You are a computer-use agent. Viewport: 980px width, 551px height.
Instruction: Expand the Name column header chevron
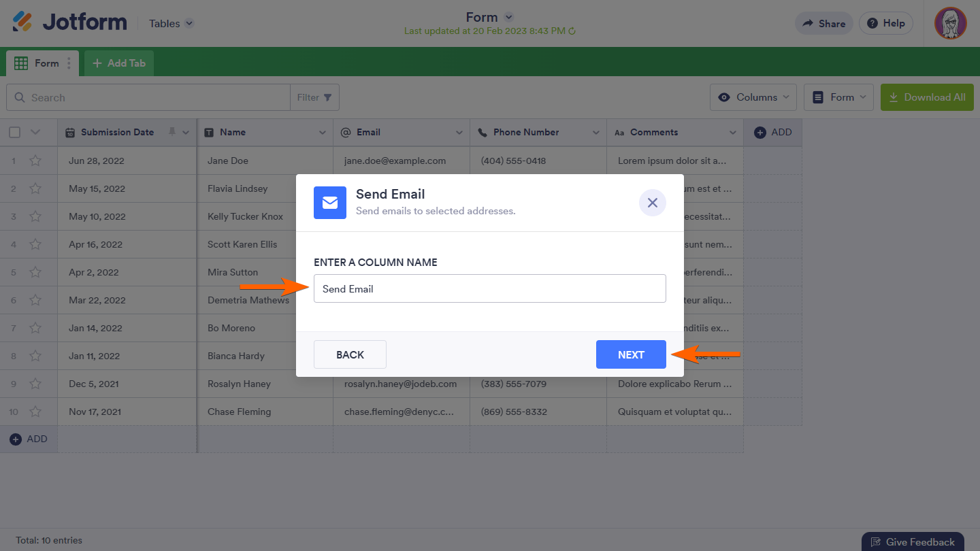pos(321,132)
